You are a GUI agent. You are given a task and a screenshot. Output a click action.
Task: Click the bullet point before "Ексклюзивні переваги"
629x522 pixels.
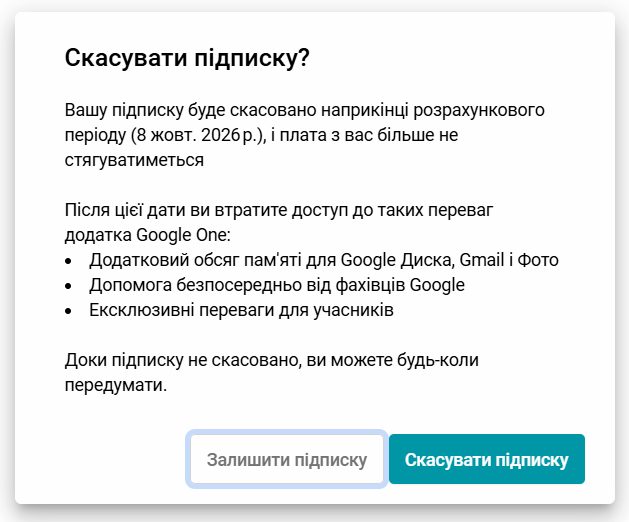coord(68,311)
